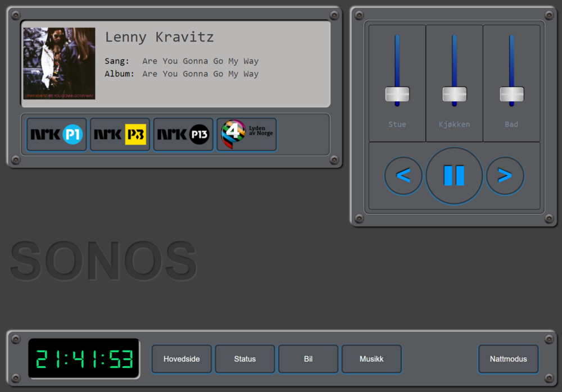Click the green digital clock display

coord(84,358)
